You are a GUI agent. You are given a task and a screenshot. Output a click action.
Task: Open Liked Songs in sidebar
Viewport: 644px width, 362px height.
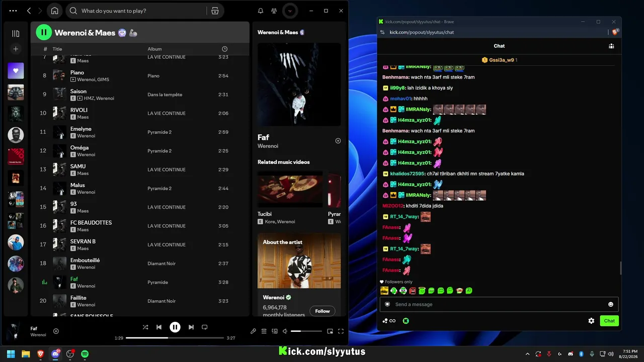16,71
